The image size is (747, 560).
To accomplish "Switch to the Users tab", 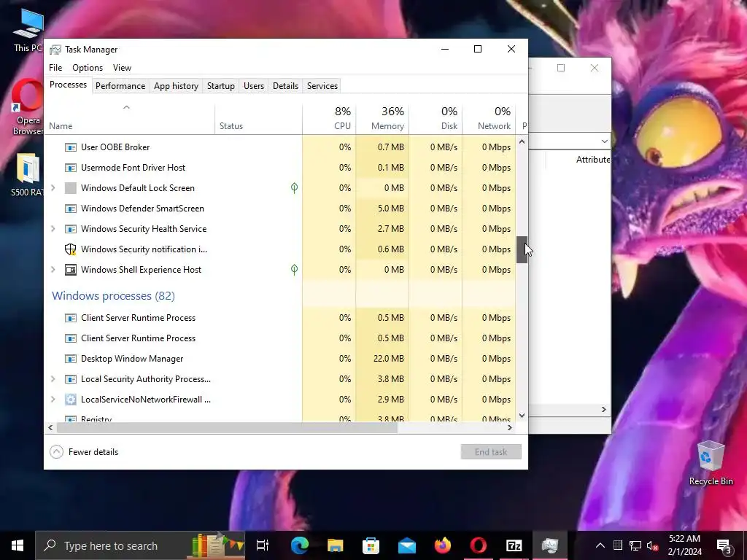I will (253, 86).
